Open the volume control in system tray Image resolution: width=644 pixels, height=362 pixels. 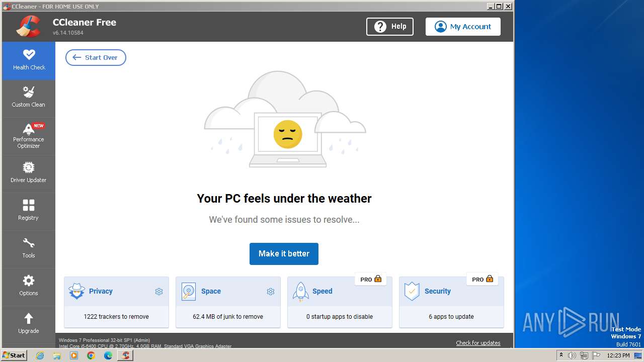pyautogui.click(x=572, y=355)
